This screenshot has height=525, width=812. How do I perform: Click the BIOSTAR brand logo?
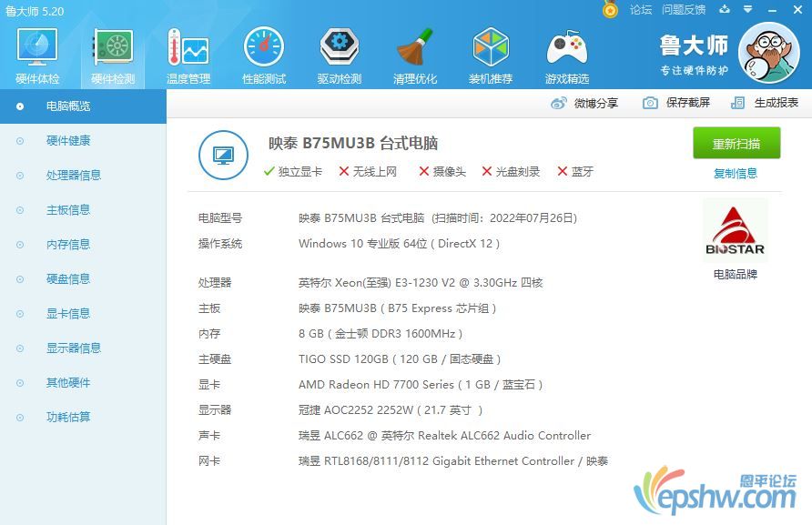(735, 231)
